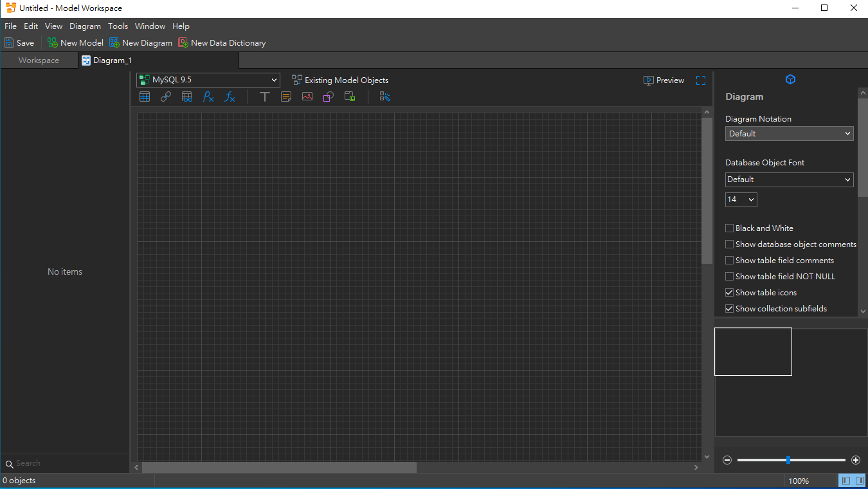Open Existing Model Objects
This screenshot has height=489, width=868.
(x=340, y=80)
